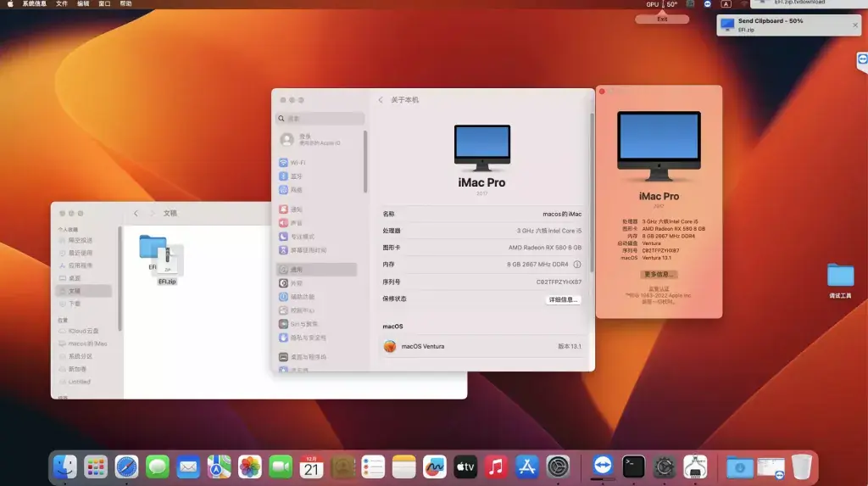
Task: Open Finder from the Dock
Action: [x=64, y=466]
